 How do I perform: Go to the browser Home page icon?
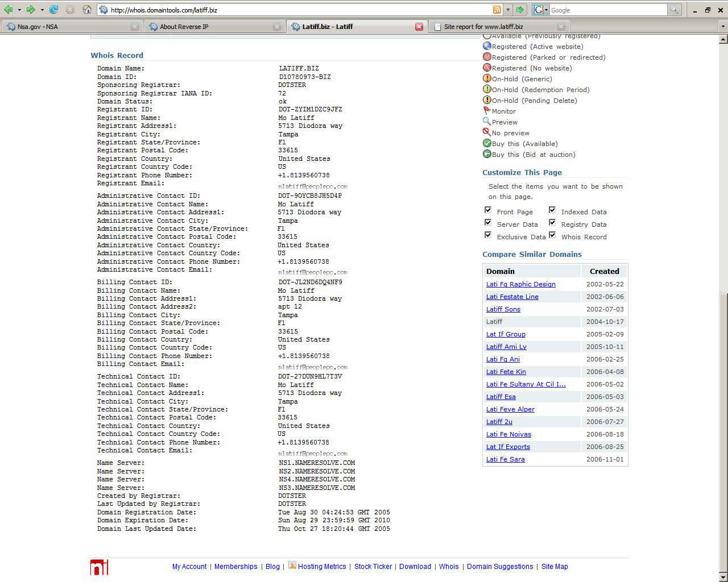point(87,10)
